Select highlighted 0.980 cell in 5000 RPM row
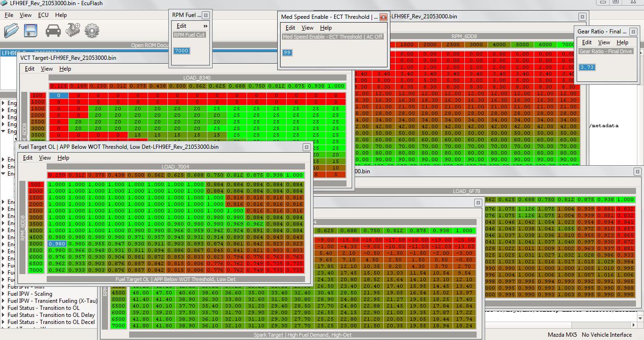644x340 pixels. coord(57,243)
